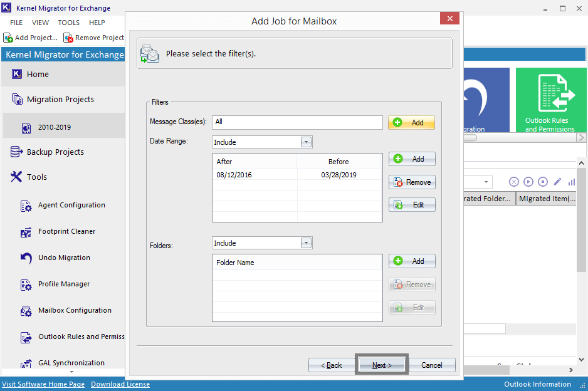Viewport: 588px width, 391px height.
Task: Open Visit Software Home Page link
Action: [43, 384]
